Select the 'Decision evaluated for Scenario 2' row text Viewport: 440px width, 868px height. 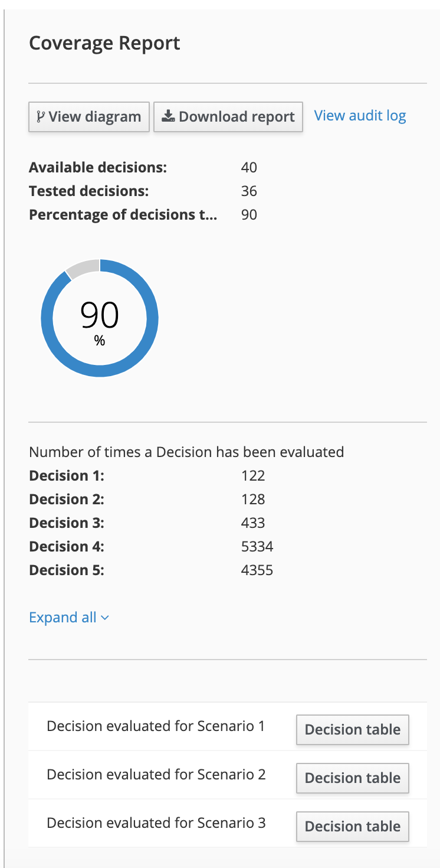[156, 774]
